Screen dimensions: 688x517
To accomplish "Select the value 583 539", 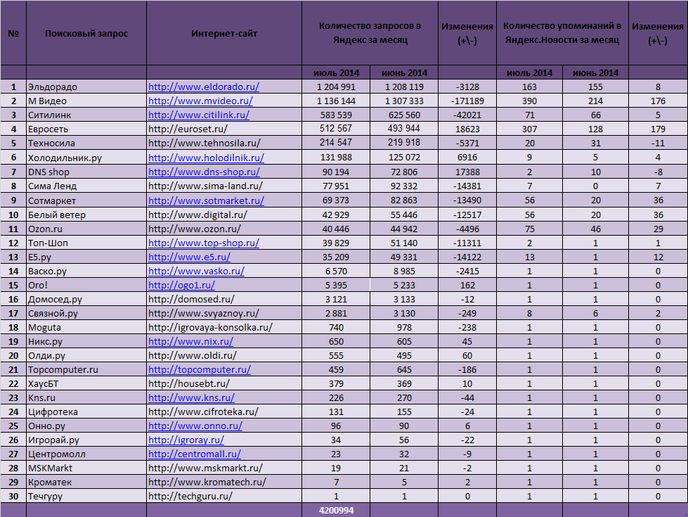I will pos(336,115).
